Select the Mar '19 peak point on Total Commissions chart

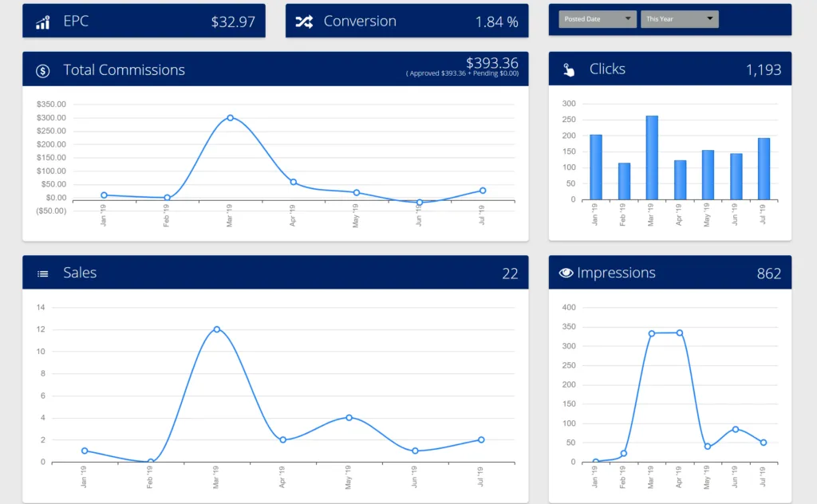pyautogui.click(x=230, y=118)
